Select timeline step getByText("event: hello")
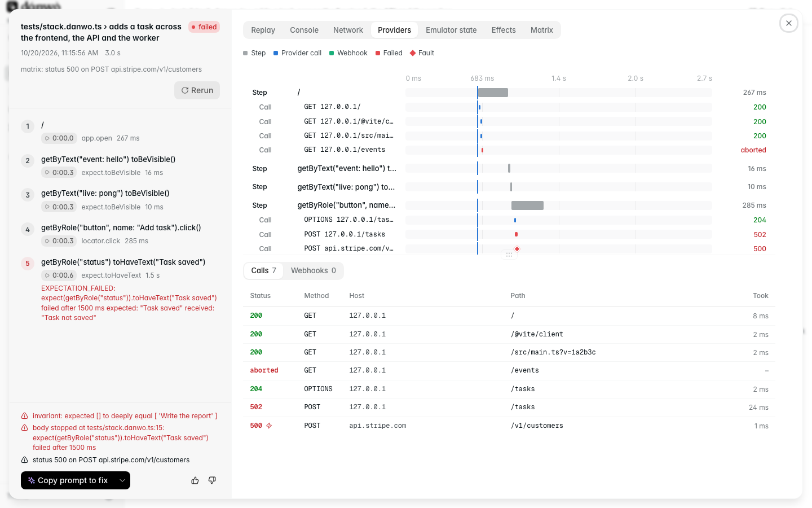 coord(509,169)
